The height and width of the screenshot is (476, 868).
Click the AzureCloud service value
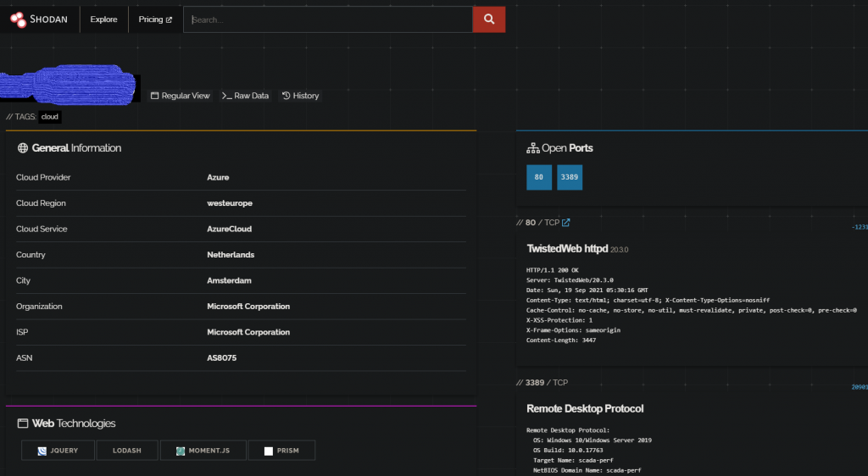point(229,229)
